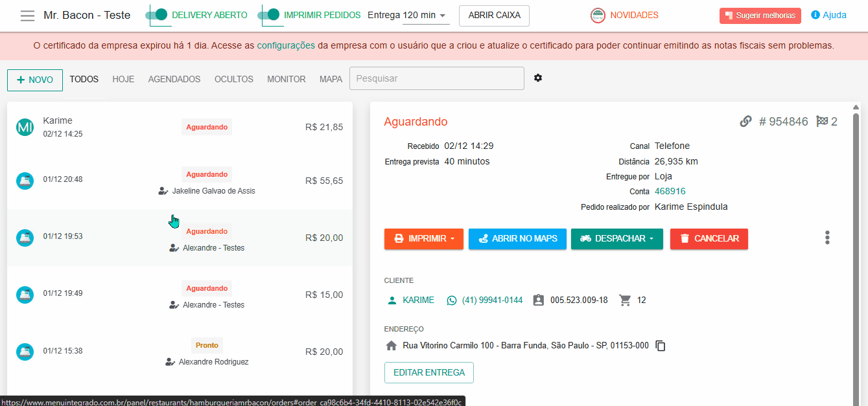This screenshot has width=868, height=406.
Task: Click the shopping cart orders count icon
Action: click(625, 300)
